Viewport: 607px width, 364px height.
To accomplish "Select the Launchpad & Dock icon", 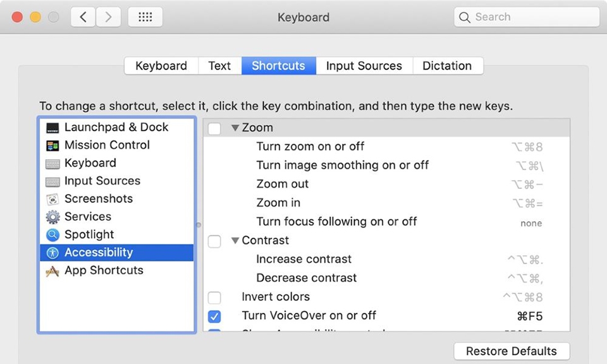I will [52, 127].
